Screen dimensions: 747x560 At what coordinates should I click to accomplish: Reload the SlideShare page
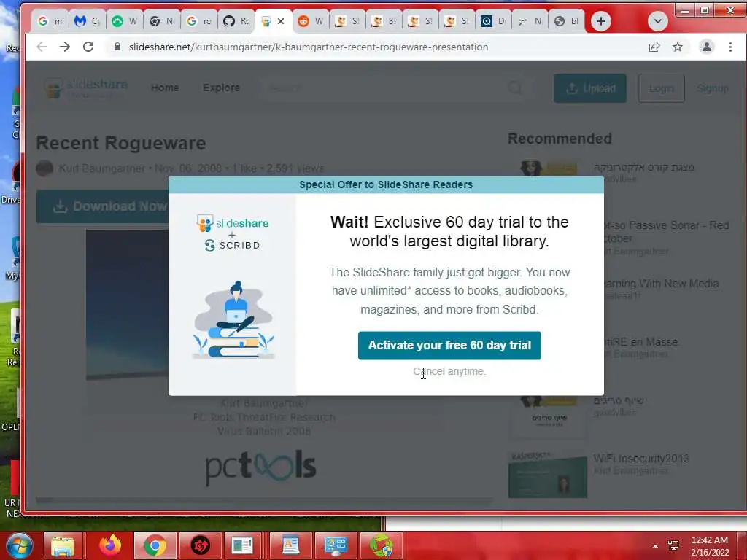tap(88, 47)
